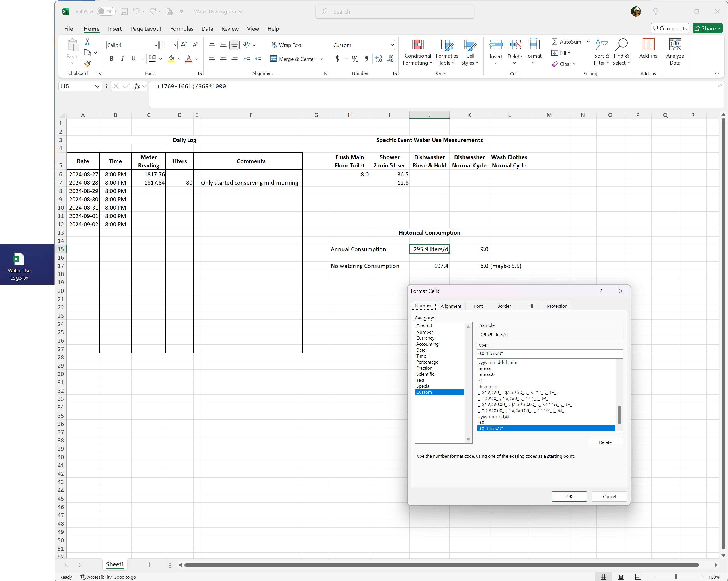Image resolution: width=728 pixels, height=581 pixels.
Task: Click the Delete button in Format Cells
Action: pyautogui.click(x=604, y=442)
